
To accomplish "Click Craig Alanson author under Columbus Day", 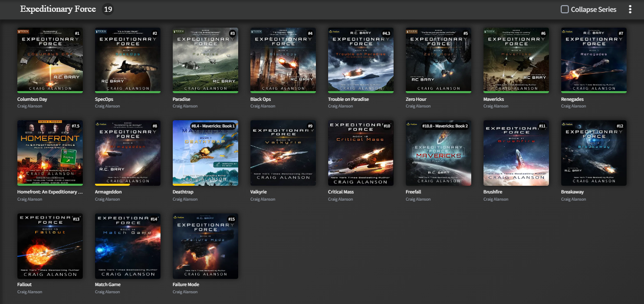I will [x=30, y=106].
